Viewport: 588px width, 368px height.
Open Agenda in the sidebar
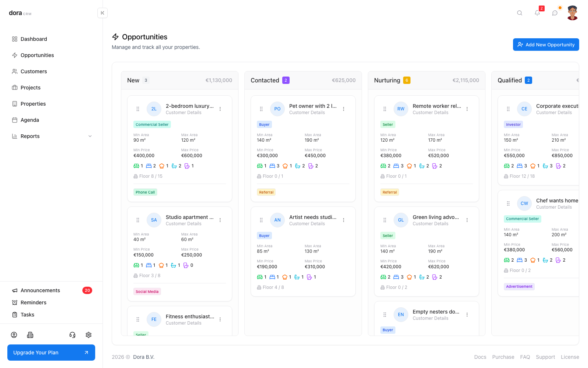(x=51, y=120)
